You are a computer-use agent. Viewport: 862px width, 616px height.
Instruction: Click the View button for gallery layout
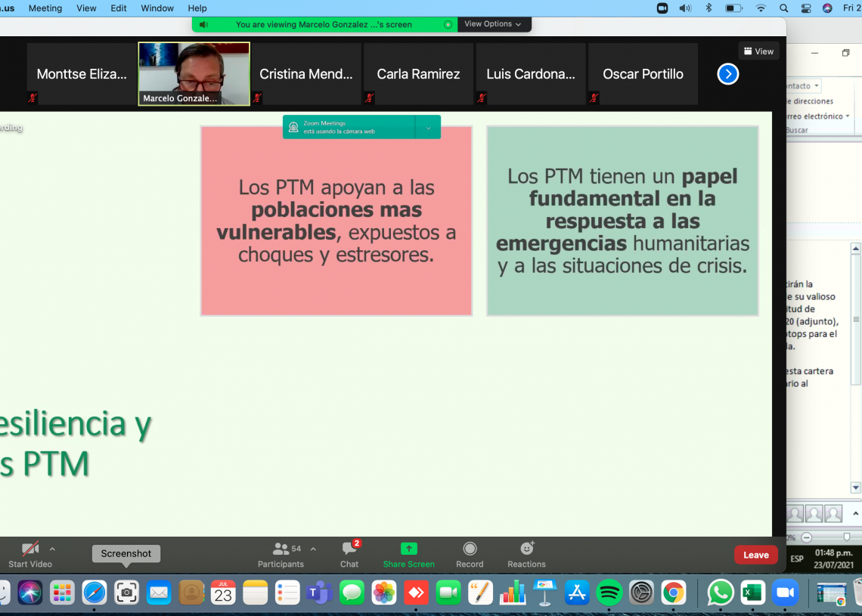[758, 51]
